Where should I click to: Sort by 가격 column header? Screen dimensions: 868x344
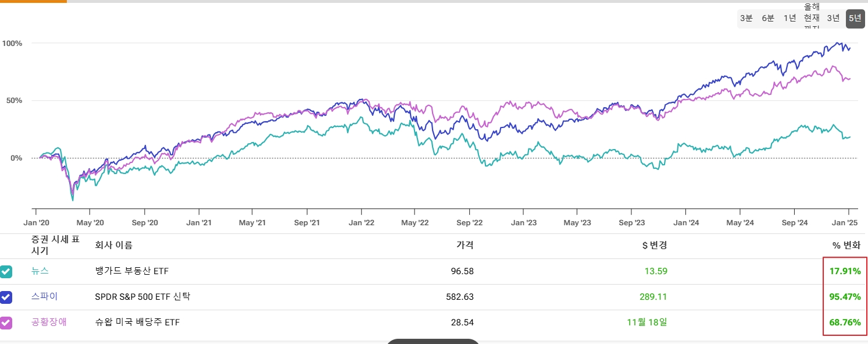465,245
